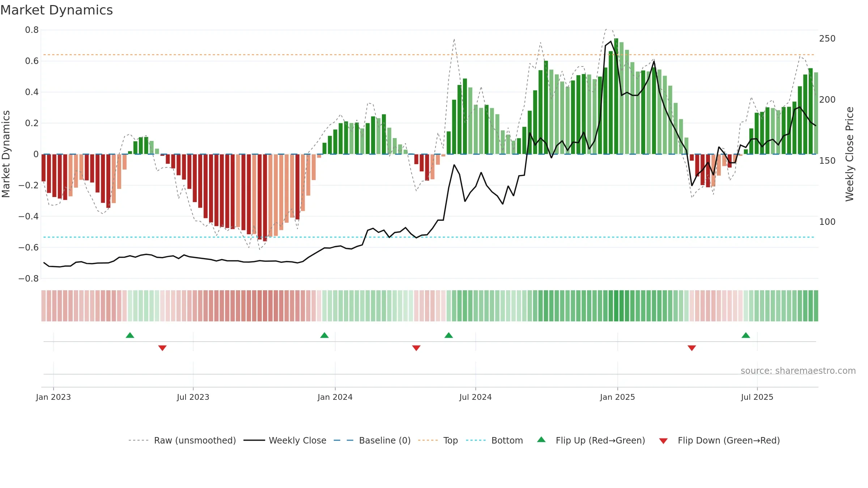Click the flip-up marker just before Jan 2024
The image size is (868, 488).
(x=324, y=335)
